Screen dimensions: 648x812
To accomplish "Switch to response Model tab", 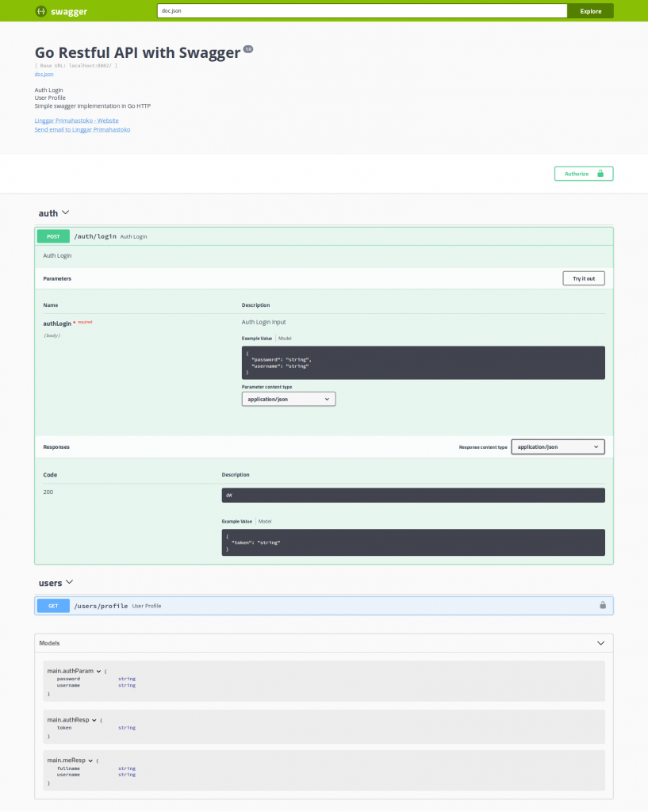I will tap(265, 522).
